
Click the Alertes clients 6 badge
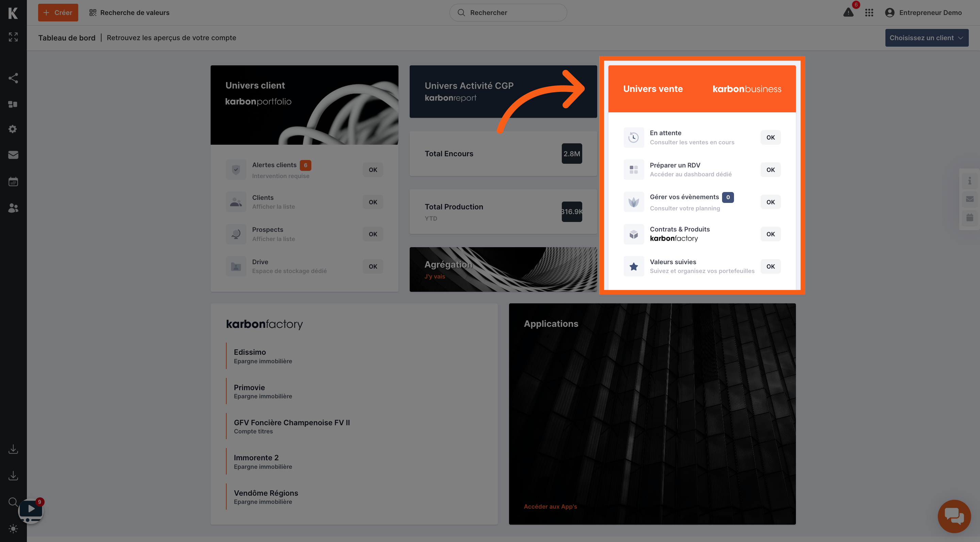click(305, 165)
